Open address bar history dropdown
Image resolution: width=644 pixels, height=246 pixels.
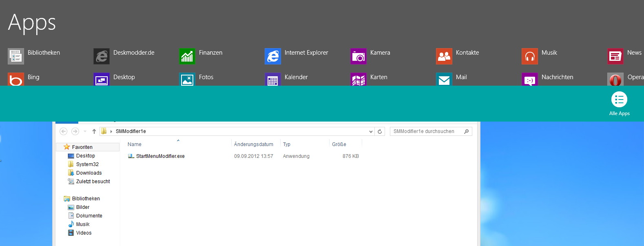[x=371, y=131]
